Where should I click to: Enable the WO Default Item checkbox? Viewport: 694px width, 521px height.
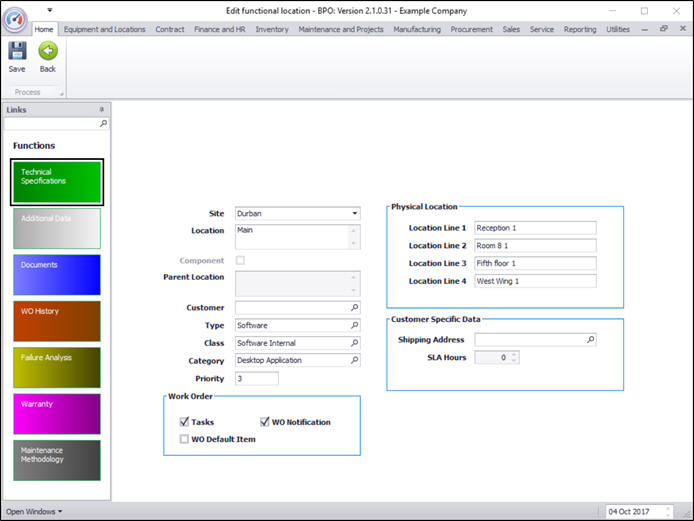coord(184,438)
